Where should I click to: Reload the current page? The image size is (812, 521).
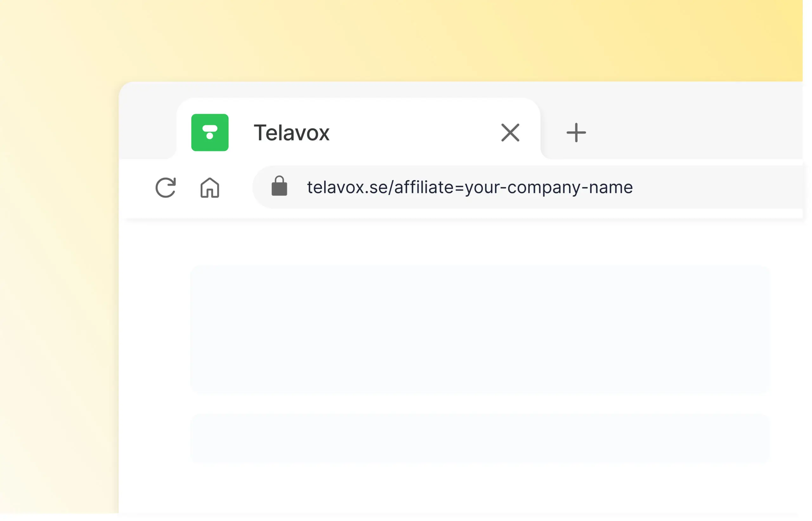(x=165, y=188)
